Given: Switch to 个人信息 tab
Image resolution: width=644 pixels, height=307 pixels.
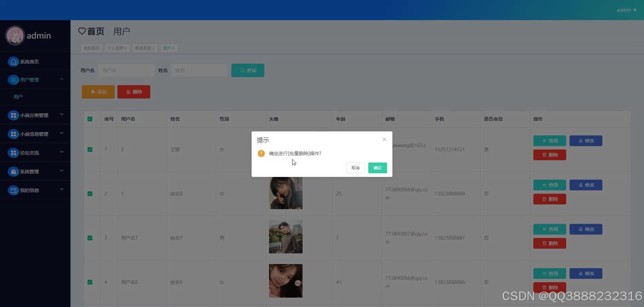Looking at the screenshot, I should click(x=115, y=48).
